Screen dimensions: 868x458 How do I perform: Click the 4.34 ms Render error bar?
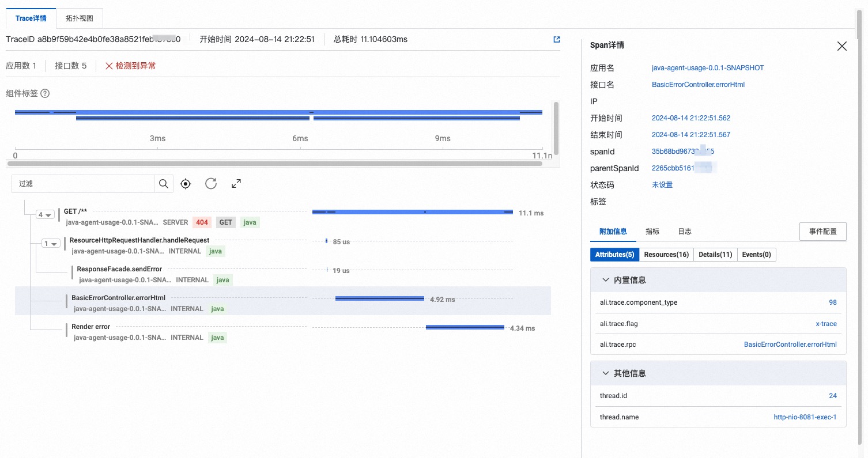(x=466, y=327)
